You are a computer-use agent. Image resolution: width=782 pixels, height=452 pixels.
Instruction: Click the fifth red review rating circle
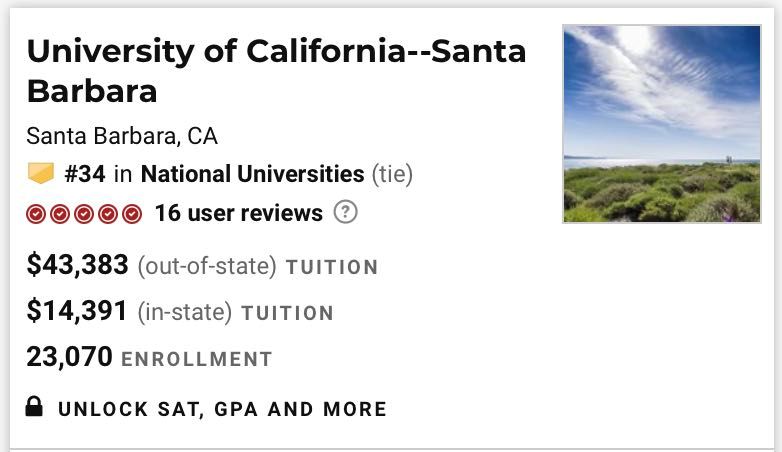point(132,214)
